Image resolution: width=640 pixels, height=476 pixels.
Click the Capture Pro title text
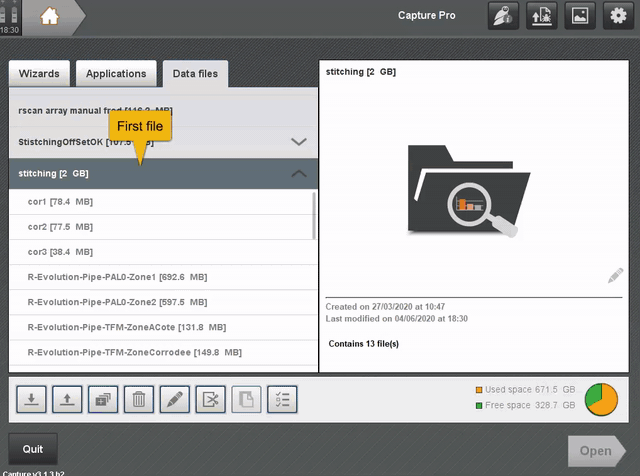coord(427,16)
